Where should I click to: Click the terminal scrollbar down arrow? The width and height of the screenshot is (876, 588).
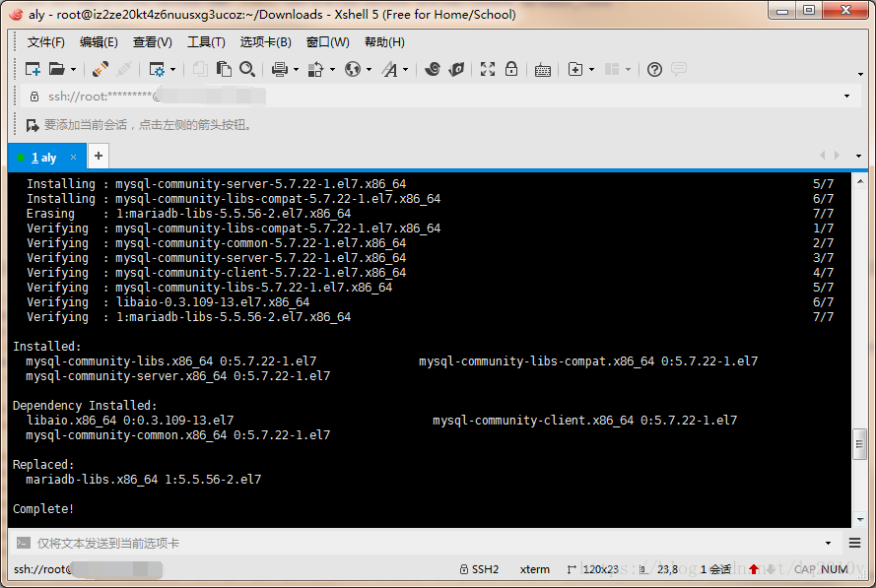click(860, 519)
